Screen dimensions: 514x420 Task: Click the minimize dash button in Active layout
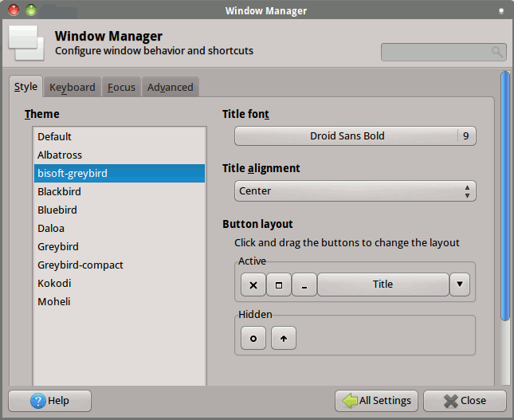point(304,285)
